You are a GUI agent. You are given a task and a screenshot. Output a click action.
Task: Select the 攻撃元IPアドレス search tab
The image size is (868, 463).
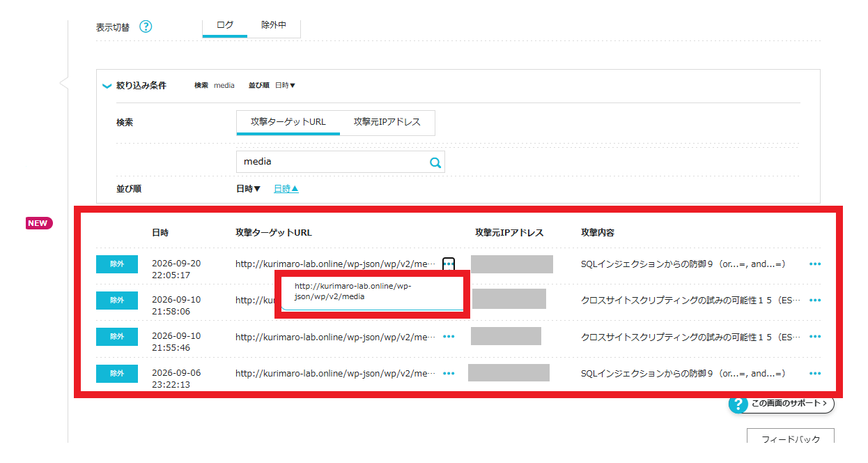[387, 122]
